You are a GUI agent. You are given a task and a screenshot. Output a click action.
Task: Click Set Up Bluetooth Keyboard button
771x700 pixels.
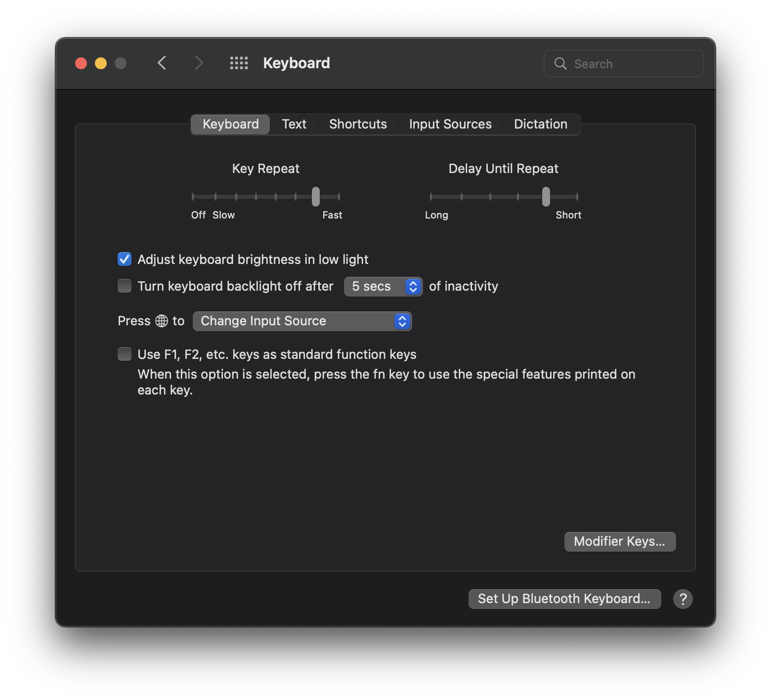coord(564,599)
